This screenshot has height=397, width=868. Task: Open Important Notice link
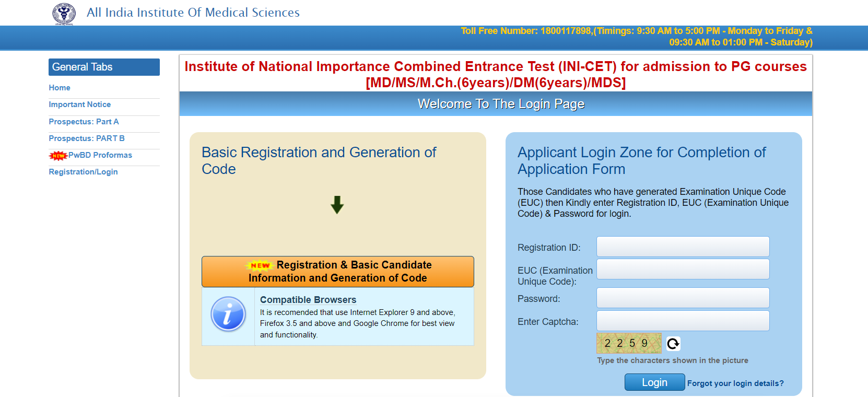pyautogui.click(x=80, y=104)
